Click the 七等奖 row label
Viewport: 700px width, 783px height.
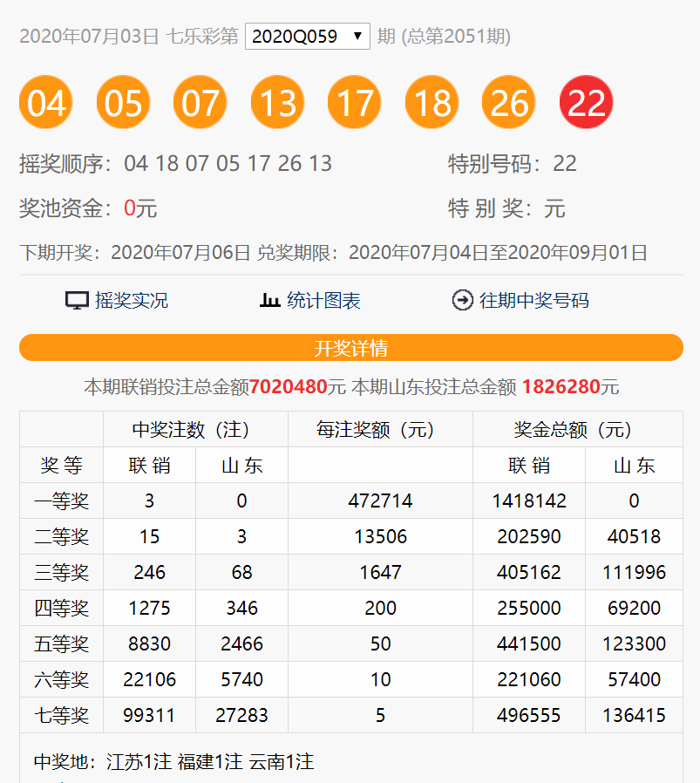pyautogui.click(x=61, y=716)
